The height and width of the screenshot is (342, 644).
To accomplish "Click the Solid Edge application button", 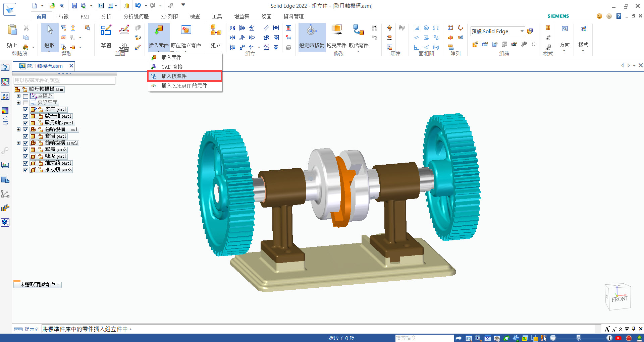I will pyautogui.click(x=9, y=9).
